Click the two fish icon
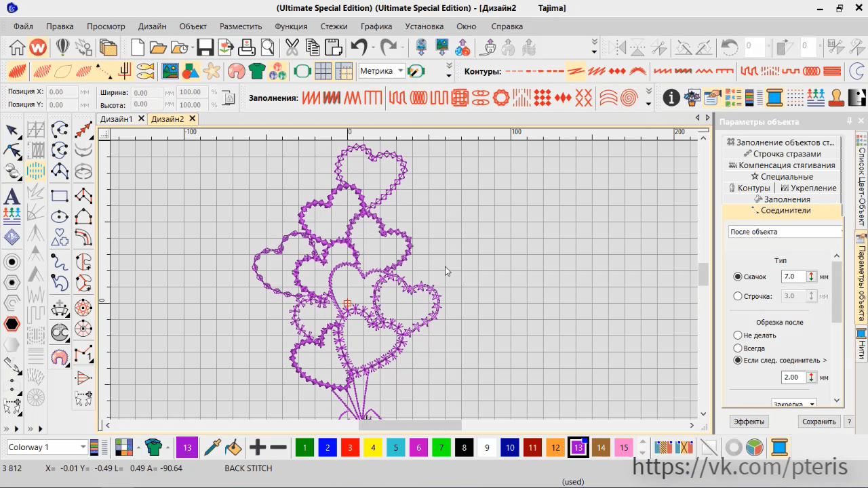 [x=146, y=70]
